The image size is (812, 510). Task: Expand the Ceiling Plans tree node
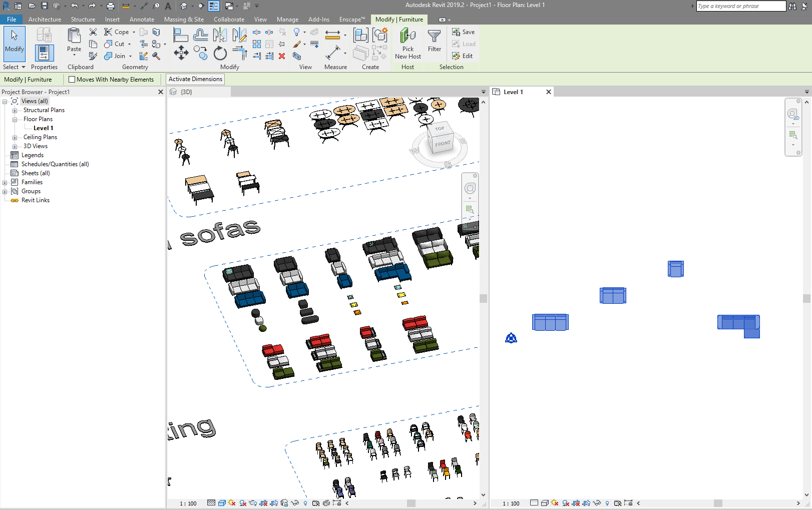click(15, 138)
